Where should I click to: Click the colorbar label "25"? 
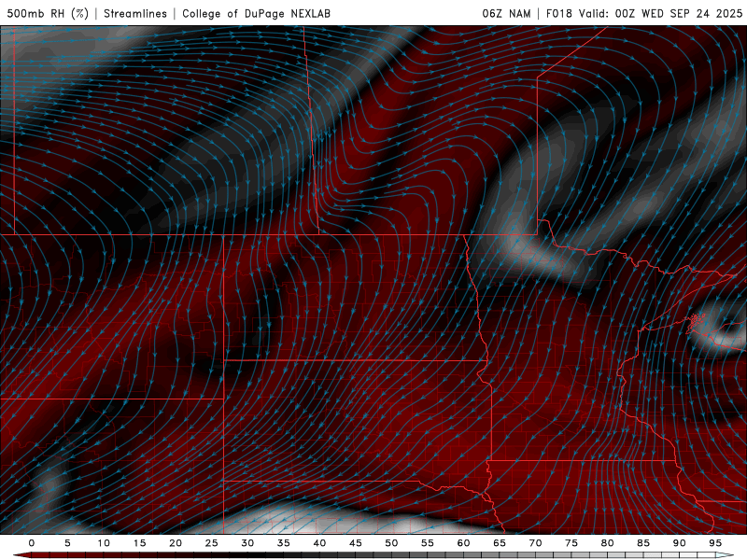click(211, 543)
